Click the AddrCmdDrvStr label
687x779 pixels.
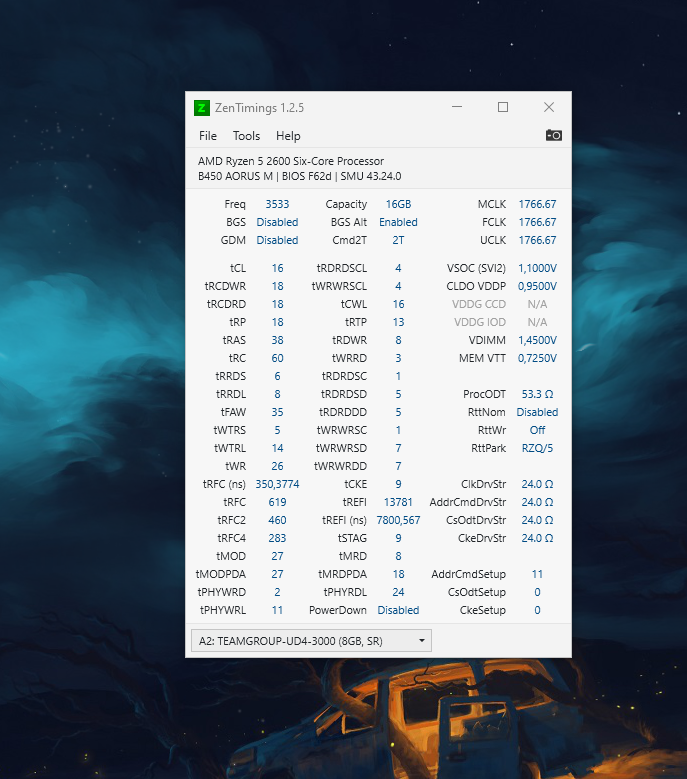467,502
